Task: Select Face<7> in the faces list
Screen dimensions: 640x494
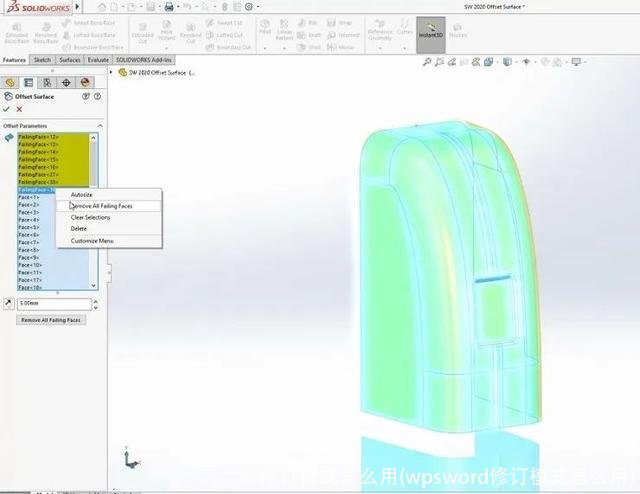Action: (29, 242)
